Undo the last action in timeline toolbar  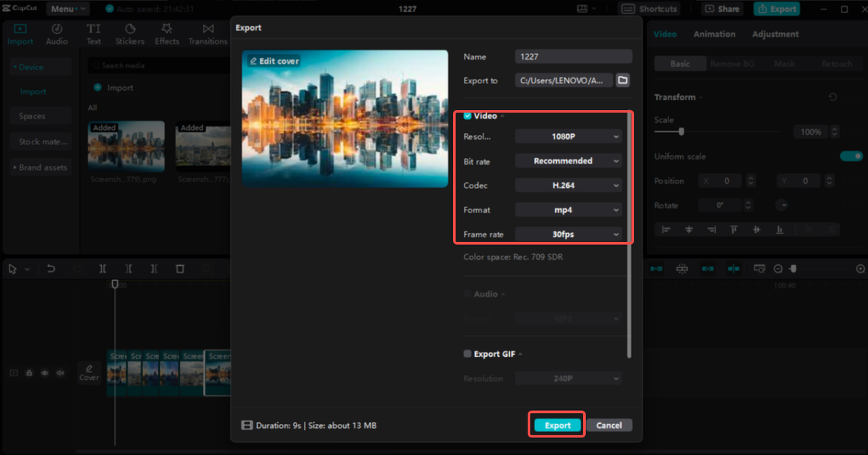[51, 269]
